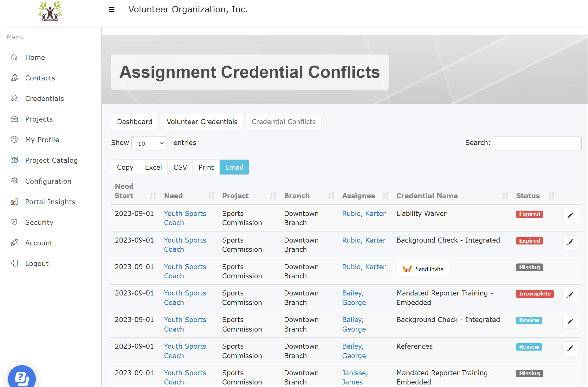The image size is (588, 387).
Task: Click the Missing badge beside Send Invite
Action: click(529, 267)
